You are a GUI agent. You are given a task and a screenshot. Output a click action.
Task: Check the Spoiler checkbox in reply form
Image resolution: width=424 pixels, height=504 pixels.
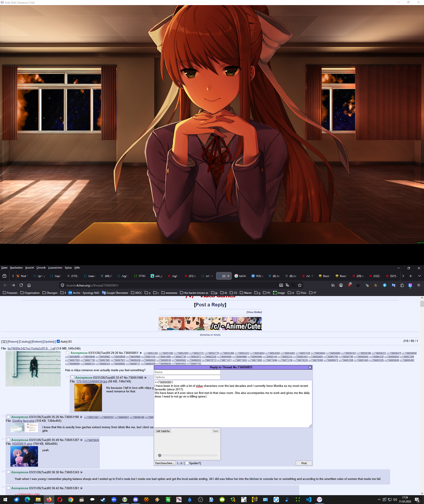pyautogui.click(x=187, y=463)
